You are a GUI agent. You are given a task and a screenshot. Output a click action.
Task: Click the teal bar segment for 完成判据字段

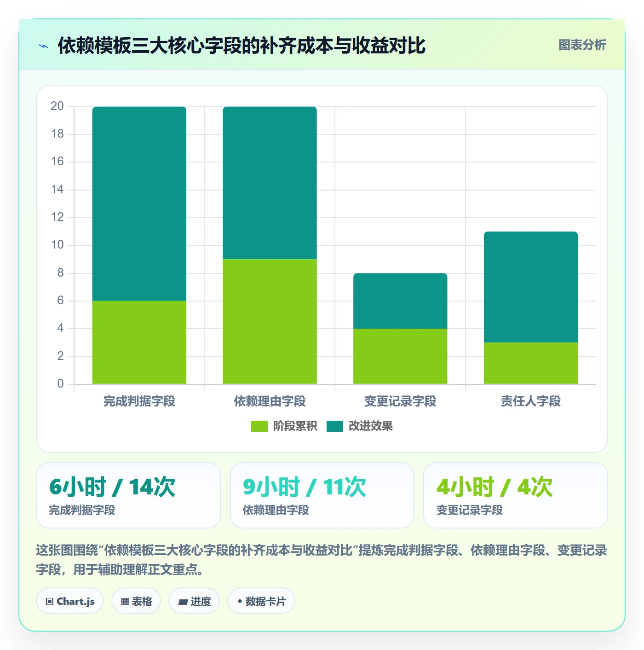pos(139,203)
